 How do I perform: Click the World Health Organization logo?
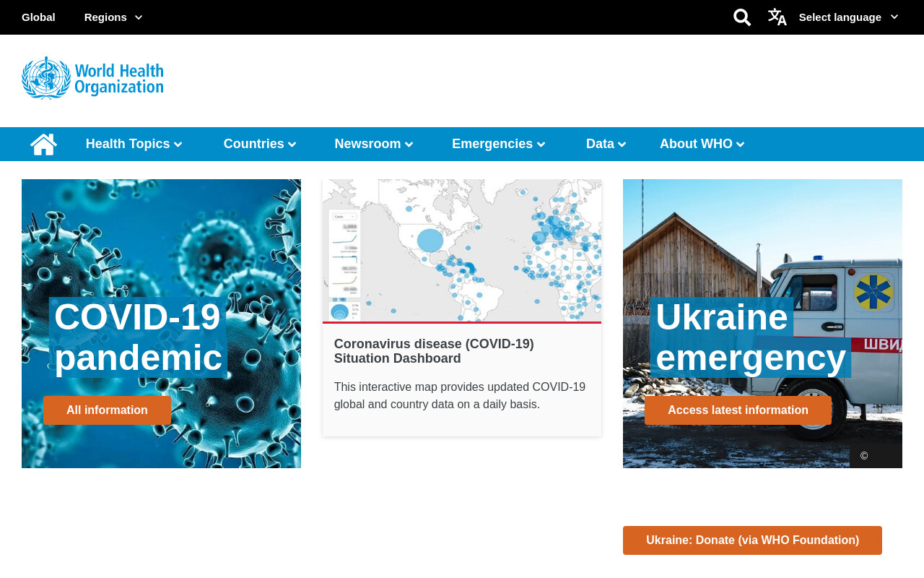[x=92, y=78]
